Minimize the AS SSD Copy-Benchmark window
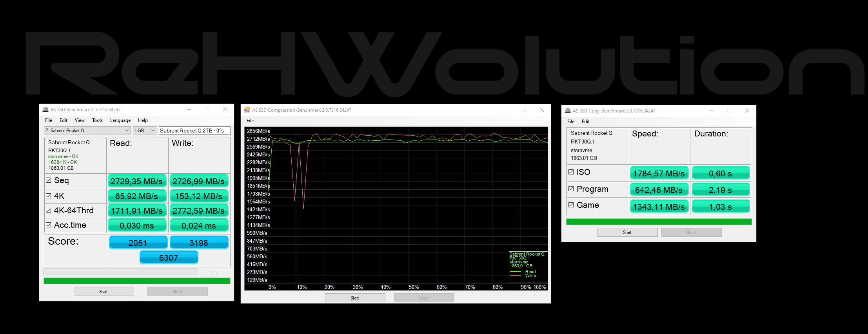Image resolution: width=868 pixels, height=334 pixels. coord(712,111)
